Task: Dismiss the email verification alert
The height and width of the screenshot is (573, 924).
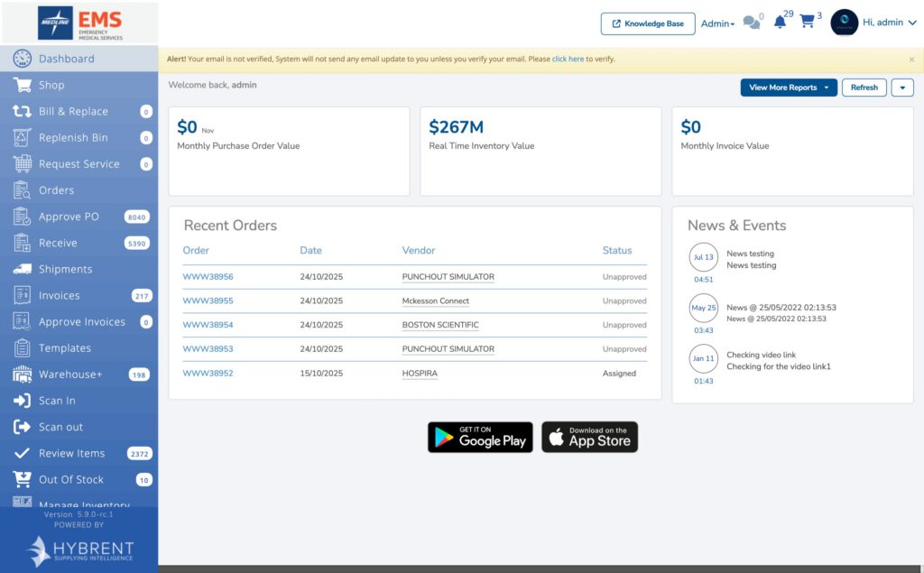Action: (x=911, y=60)
